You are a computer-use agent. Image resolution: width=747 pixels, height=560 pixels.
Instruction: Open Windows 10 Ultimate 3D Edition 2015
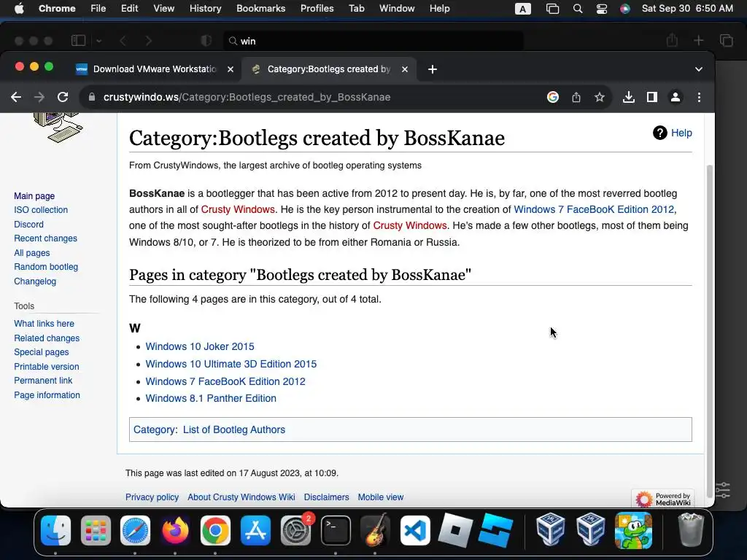pos(231,364)
